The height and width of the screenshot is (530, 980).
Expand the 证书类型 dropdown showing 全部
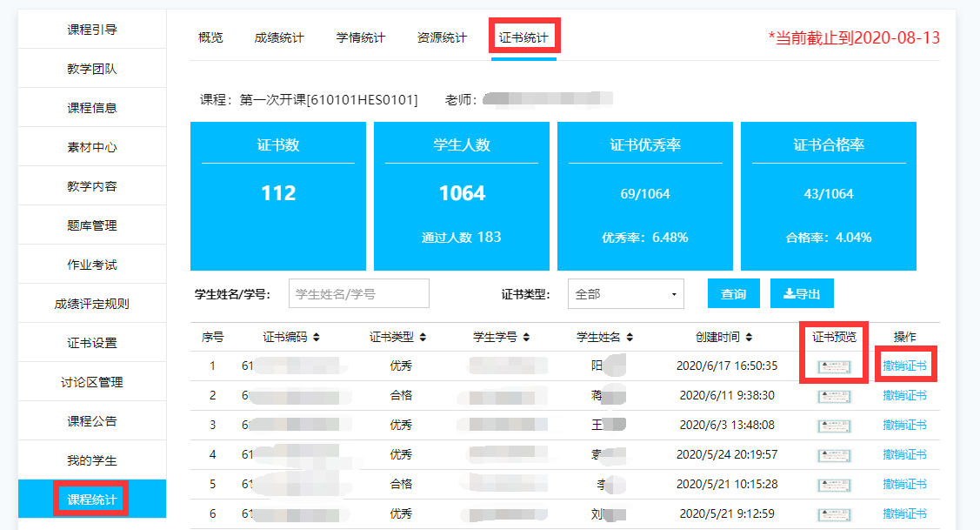click(x=625, y=294)
